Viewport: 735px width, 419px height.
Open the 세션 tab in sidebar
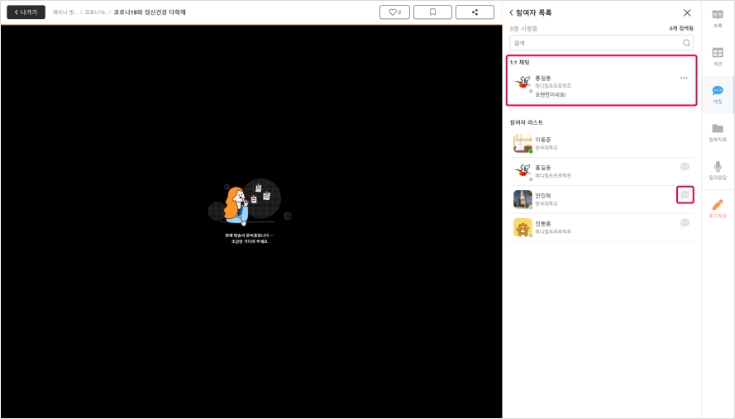pos(718,56)
